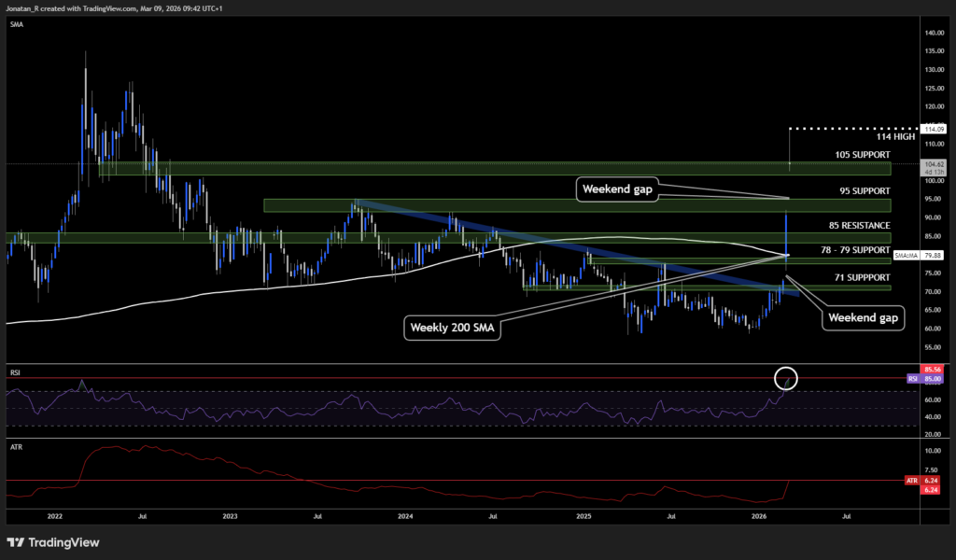Screen dimensions: 956x560
Task: Click the RSI pane label
Action: click(15, 371)
